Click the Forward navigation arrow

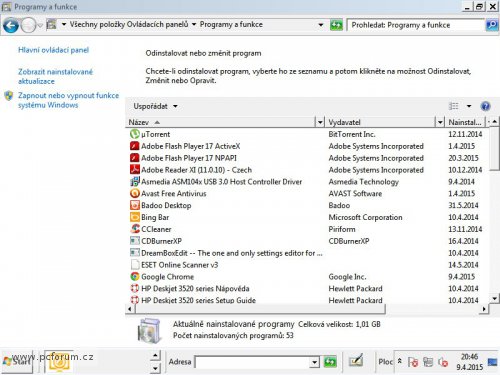(28, 25)
